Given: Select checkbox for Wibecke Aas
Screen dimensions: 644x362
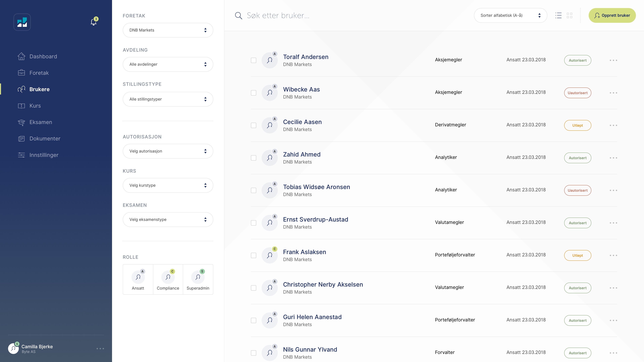Looking at the screenshot, I should [x=254, y=93].
